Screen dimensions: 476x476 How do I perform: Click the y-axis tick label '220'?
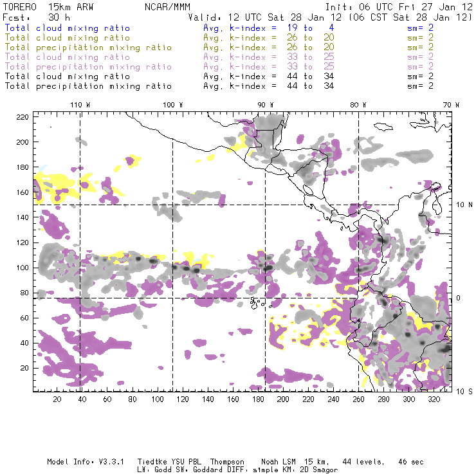click(x=23, y=117)
